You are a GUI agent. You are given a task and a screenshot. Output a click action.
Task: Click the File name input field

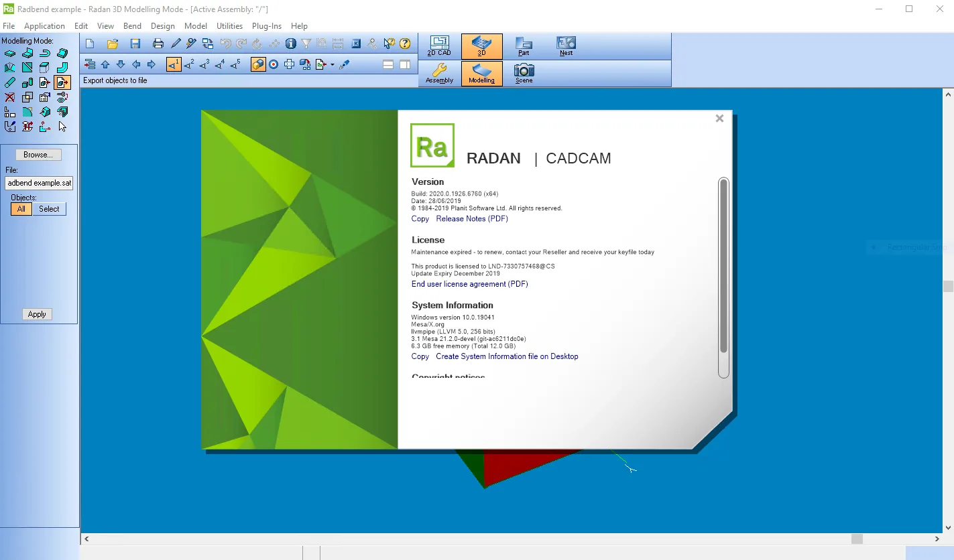click(x=40, y=183)
